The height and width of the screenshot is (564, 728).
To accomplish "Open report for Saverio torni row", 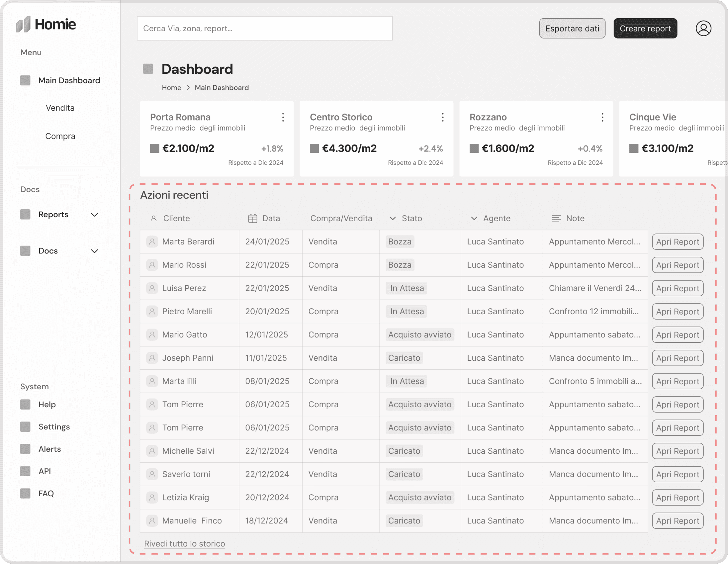I will [678, 474].
